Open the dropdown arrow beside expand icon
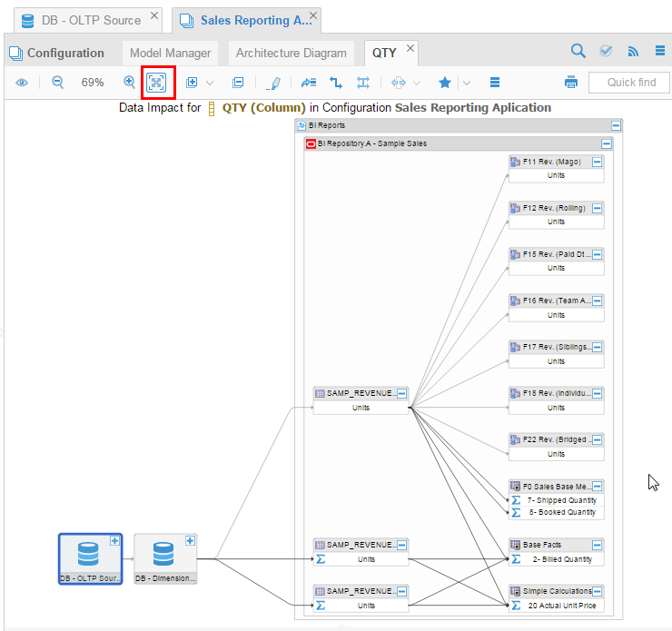Image resolution: width=672 pixels, height=631 pixels. pos(210,83)
